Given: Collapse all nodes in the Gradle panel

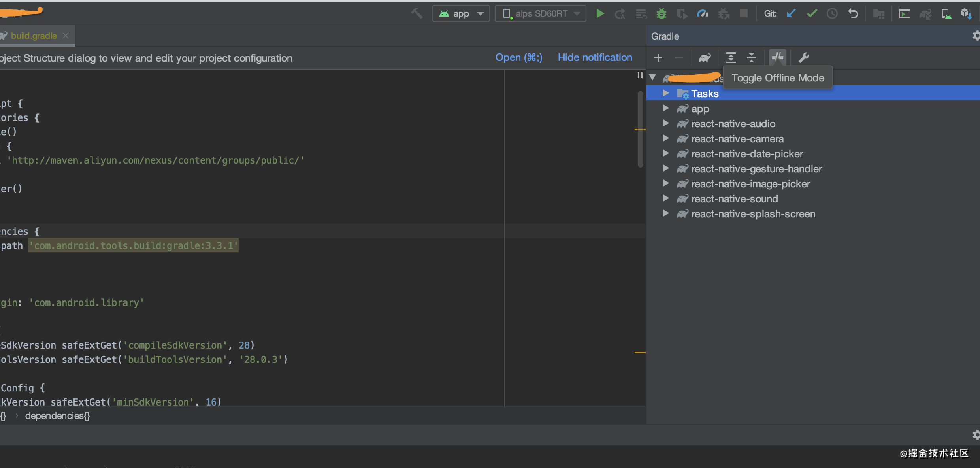Looking at the screenshot, I should pos(752,58).
